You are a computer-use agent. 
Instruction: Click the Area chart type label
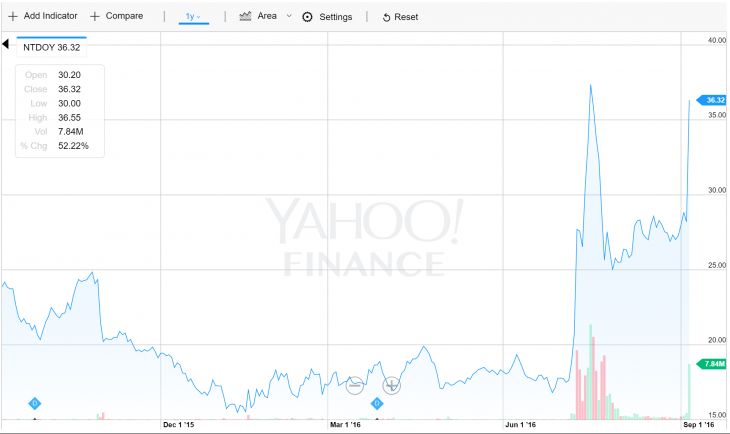click(x=267, y=17)
